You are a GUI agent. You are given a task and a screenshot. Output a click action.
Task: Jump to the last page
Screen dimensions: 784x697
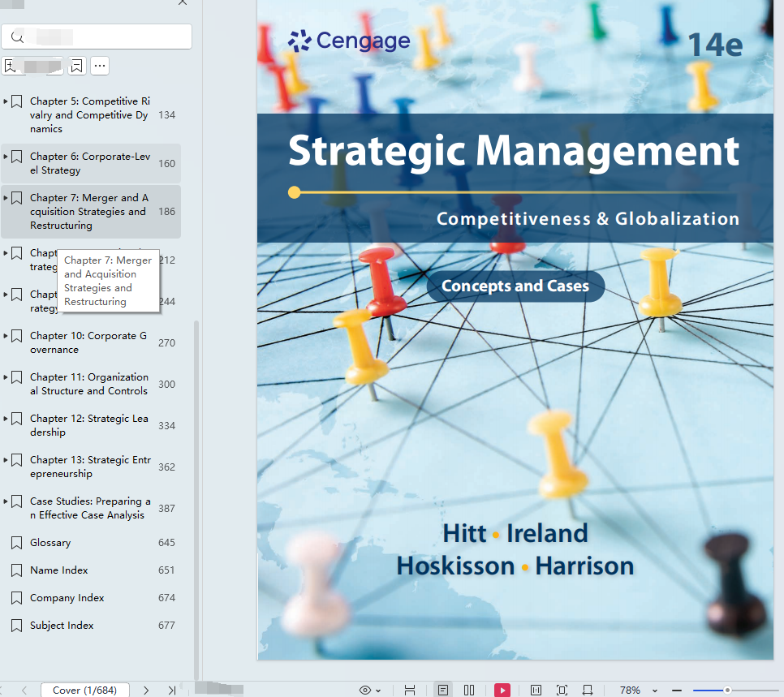[171, 690]
